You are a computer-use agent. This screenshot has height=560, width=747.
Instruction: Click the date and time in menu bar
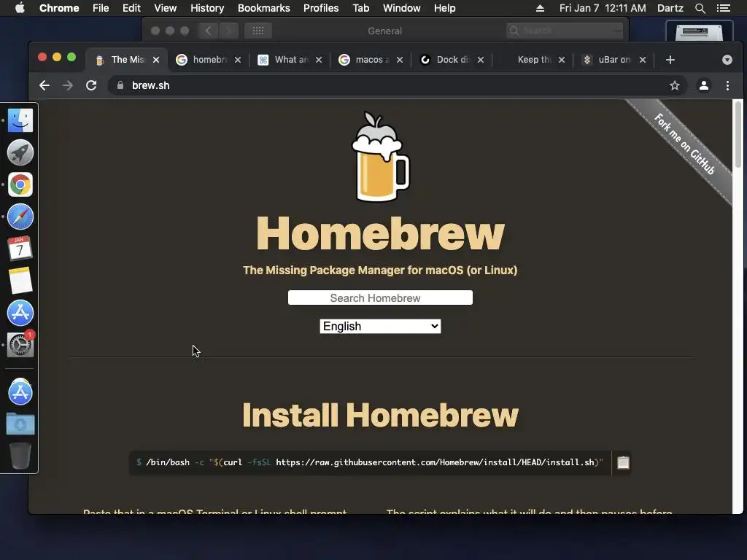[x=603, y=8]
